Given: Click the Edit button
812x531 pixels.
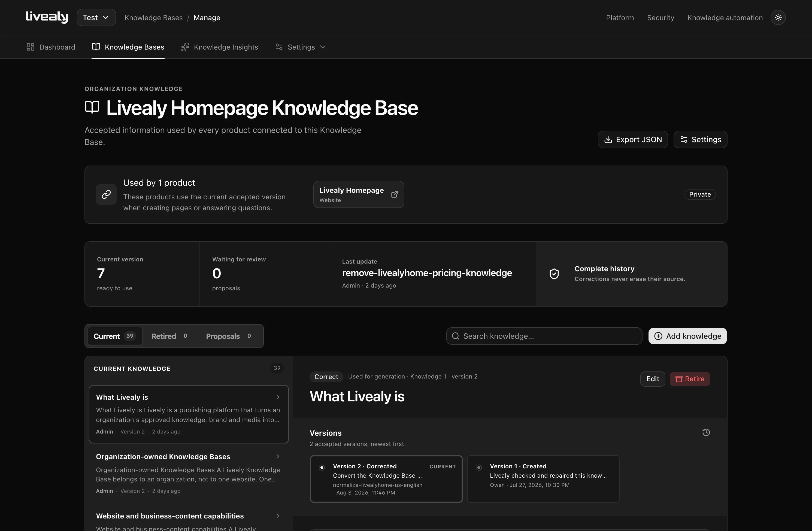Looking at the screenshot, I should 652,379.
